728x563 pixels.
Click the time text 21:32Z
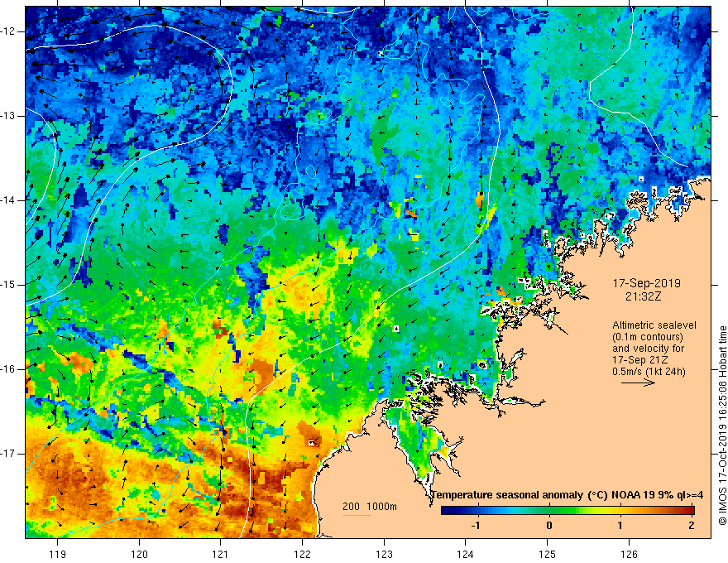coord(643,296)
